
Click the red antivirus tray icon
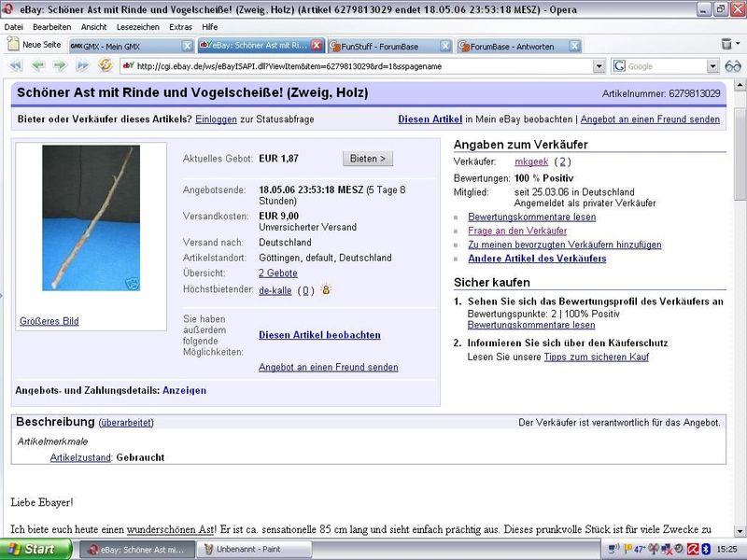693,549
